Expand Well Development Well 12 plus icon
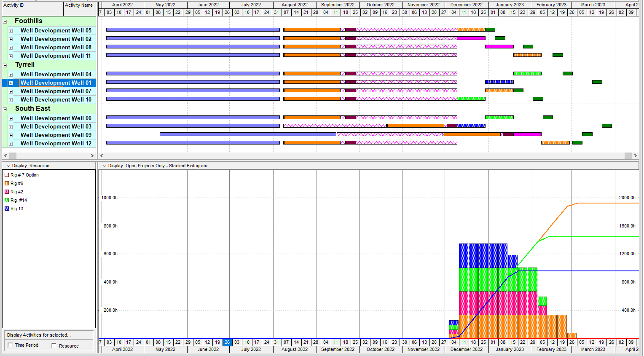Image resolution: width=644 pixels, height=356 pixels. [11, 144]
